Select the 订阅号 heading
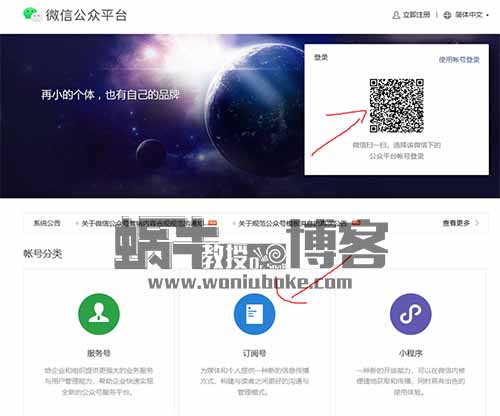The height and width of the screenshot is (416, 500). pos(254,353)
